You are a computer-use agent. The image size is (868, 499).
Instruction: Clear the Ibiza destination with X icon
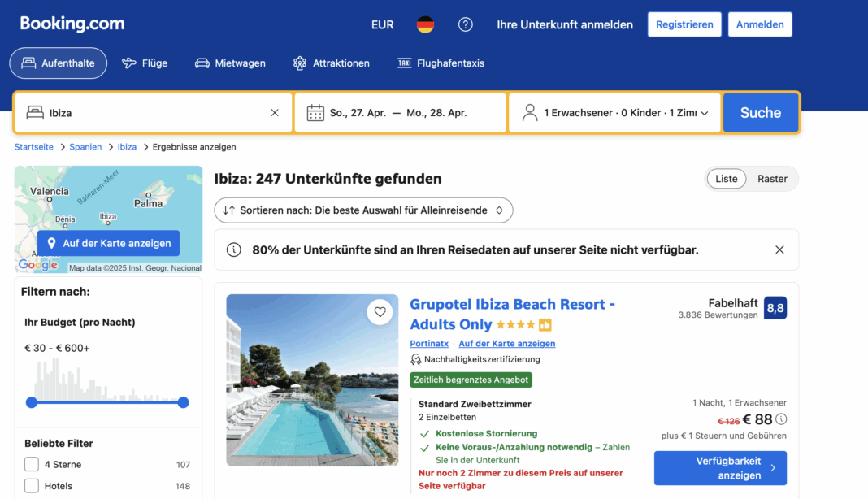pyautogui.click(x=275, y=113)
